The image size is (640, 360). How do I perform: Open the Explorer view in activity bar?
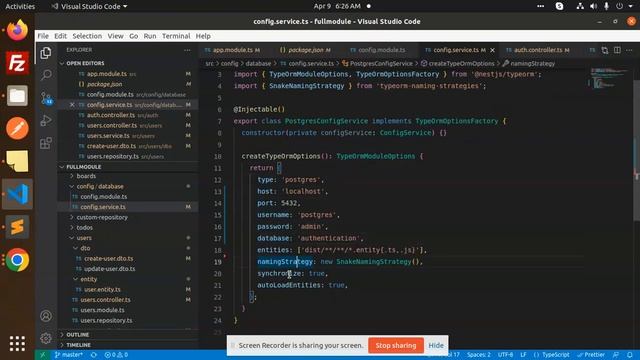(46, 53)
